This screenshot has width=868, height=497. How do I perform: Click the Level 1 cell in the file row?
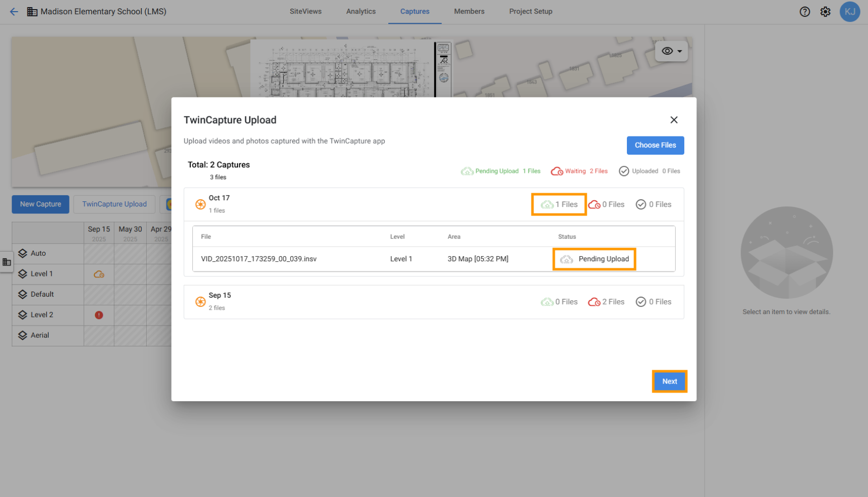[x=401, y=259]
